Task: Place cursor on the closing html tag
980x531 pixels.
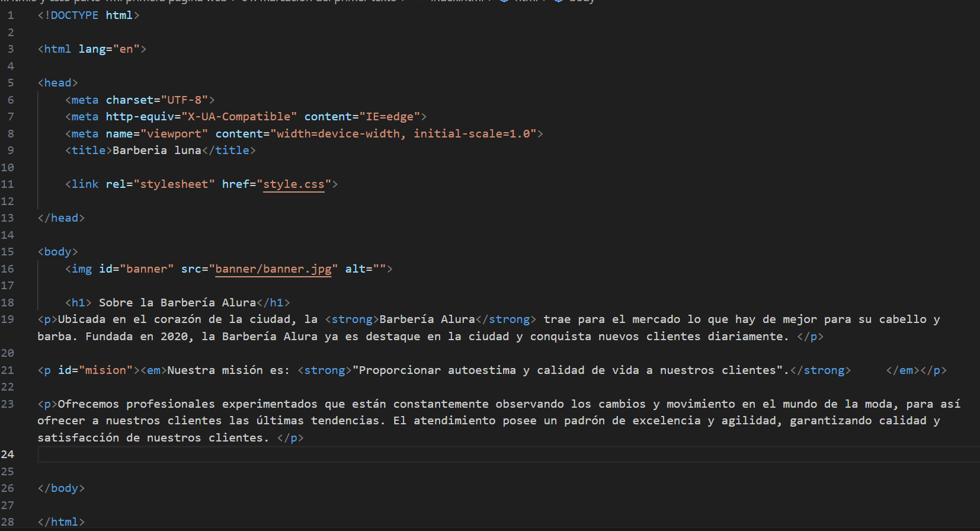Action: pyautogui.click(x=61, y=522)
